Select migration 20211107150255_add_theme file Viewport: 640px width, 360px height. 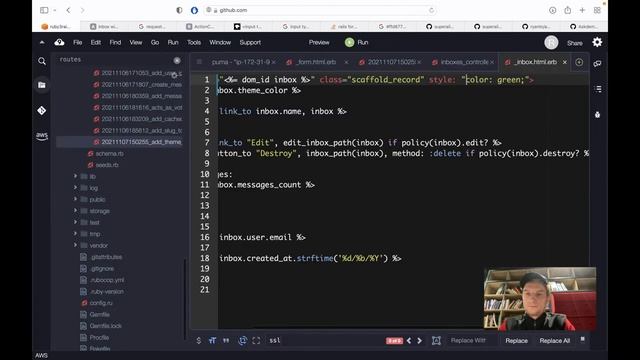coord(141,142)
